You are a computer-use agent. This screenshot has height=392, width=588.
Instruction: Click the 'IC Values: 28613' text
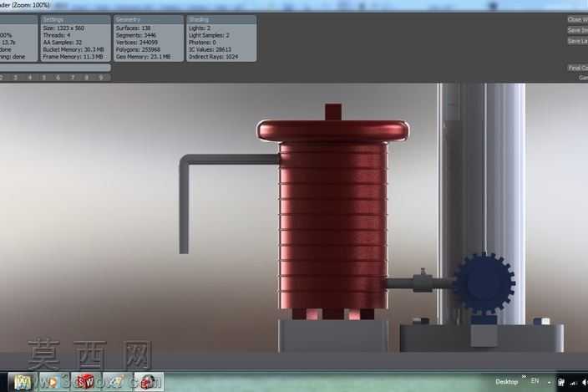point(210,49)
